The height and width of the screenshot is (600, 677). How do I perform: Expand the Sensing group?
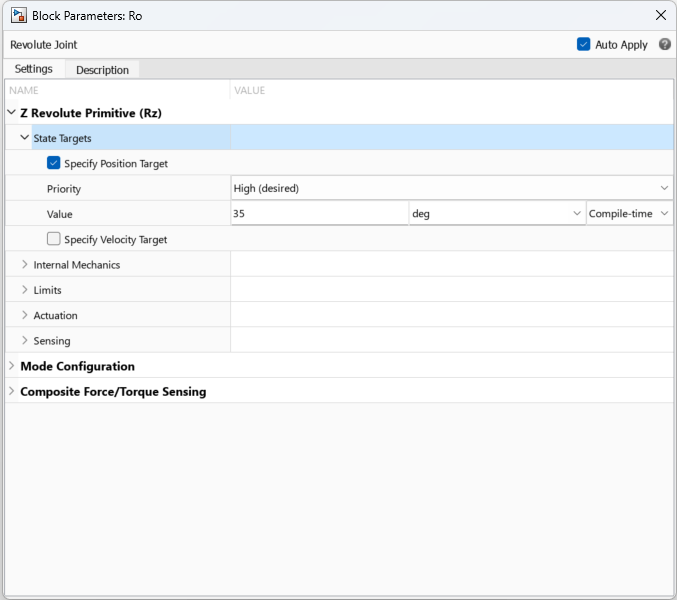(x=25, y=341)
